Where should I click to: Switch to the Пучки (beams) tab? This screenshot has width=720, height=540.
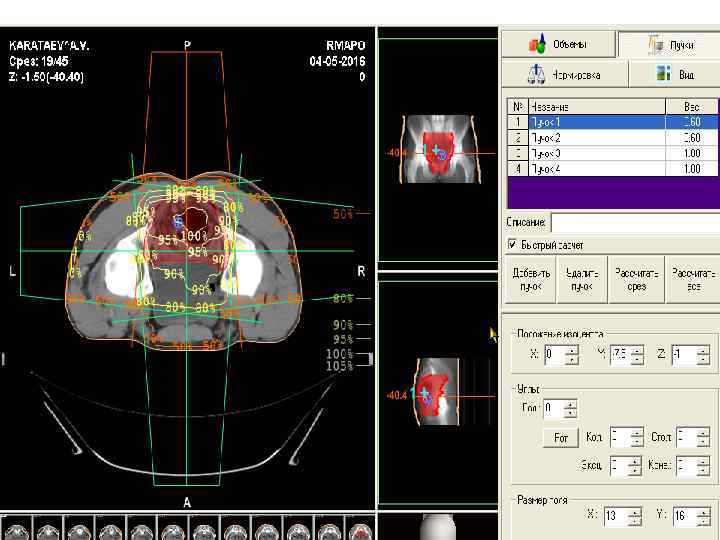[x=669, y=45]
